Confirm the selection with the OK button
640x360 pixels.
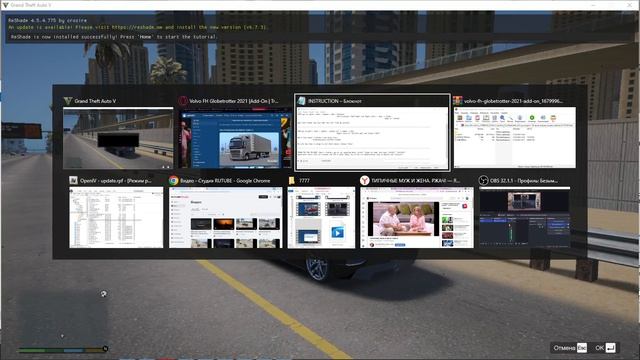pos(604,348)
